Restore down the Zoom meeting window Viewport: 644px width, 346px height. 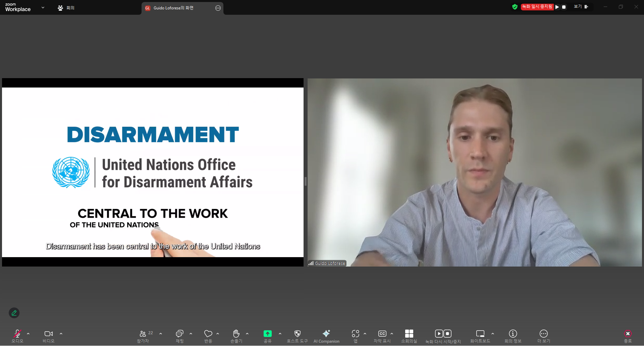(621, 7)
